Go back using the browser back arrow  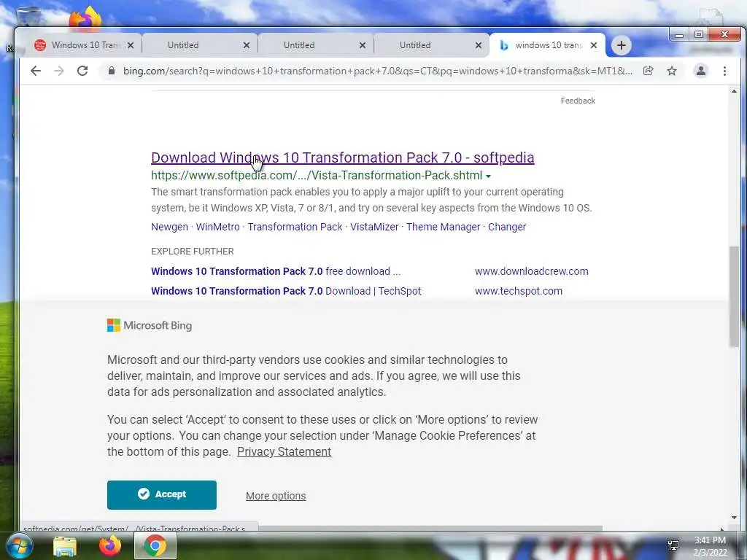[x=36, y=71]
